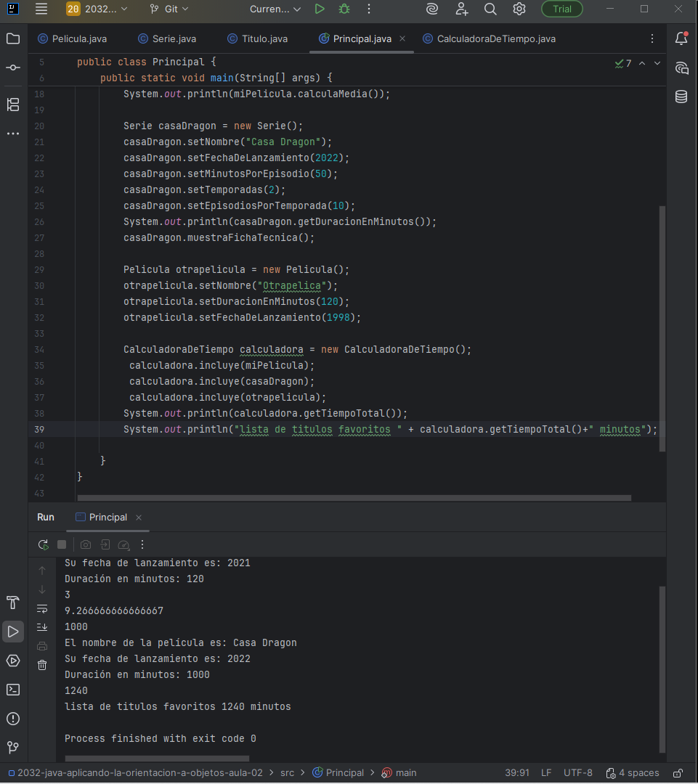Go down the stack trace arrow
The image size is (698, 784).
(x=42, y=589)
